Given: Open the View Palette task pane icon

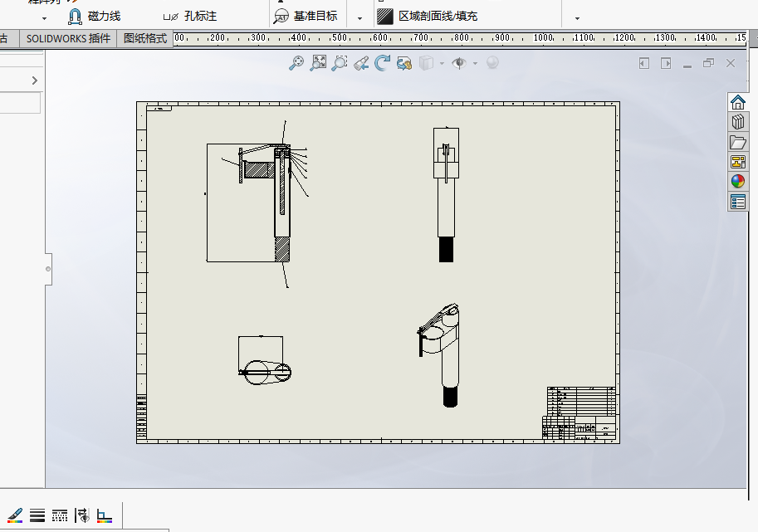Looking at the screenshot, I should click(x=738, y=162).
